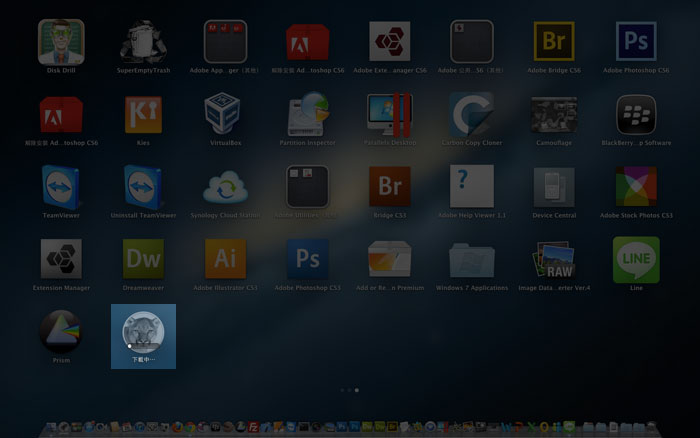The height and width of the screenshot is (438, 700).
Task: Launch PowerPoint from the Dock
Action: tap(518, 427)
